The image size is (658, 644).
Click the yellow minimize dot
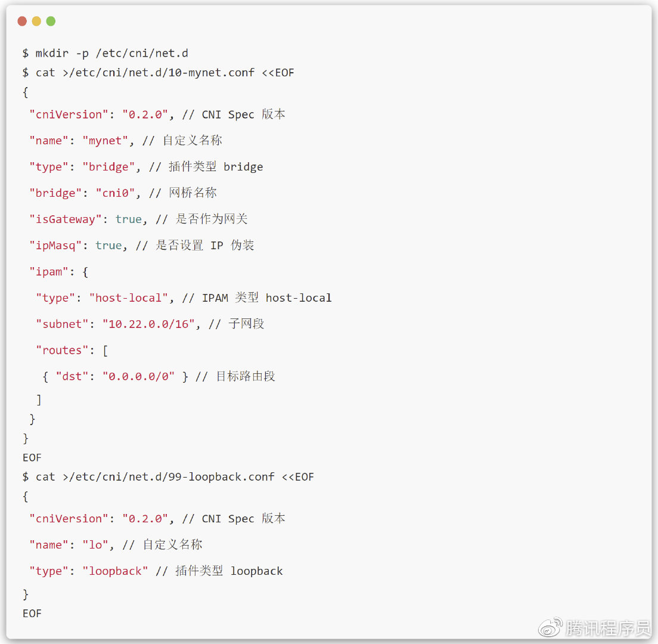tap(36, 21)
